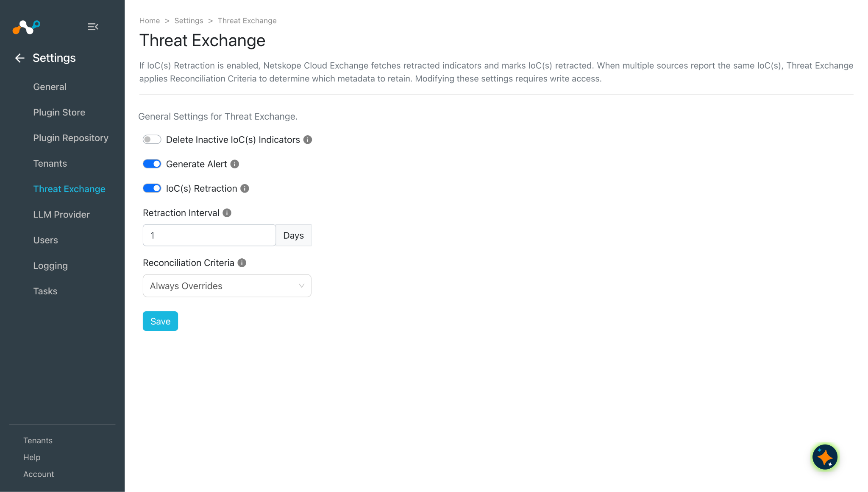Collapse the sidebar with the menu fold icon
Viewport: 868px width, 492px height.
click(93, 27)
